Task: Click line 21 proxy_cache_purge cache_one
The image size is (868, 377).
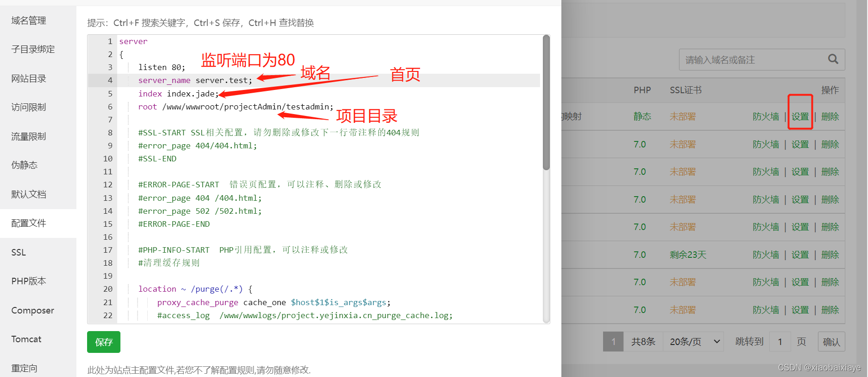Action: (274, 302)
